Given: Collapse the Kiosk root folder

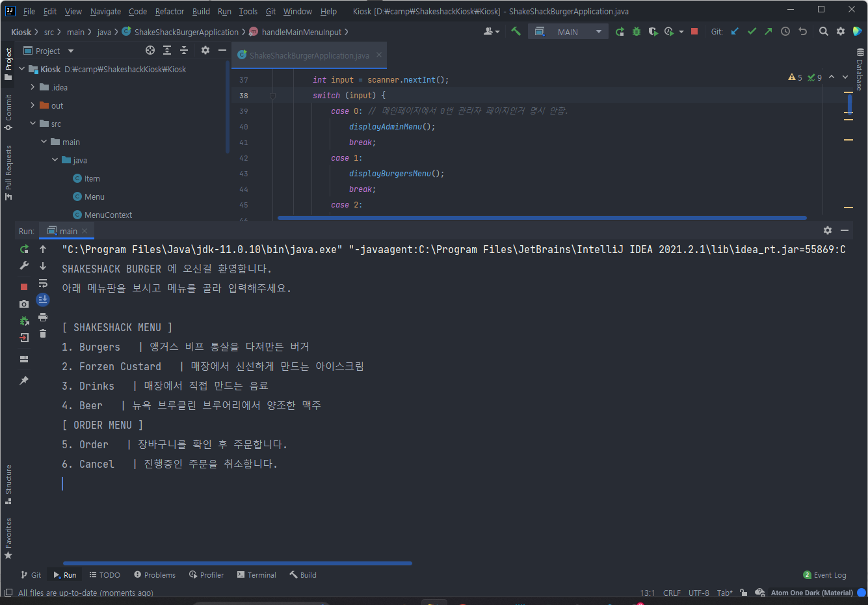Looking at the screenshot, I should click(x=21, y=69).
